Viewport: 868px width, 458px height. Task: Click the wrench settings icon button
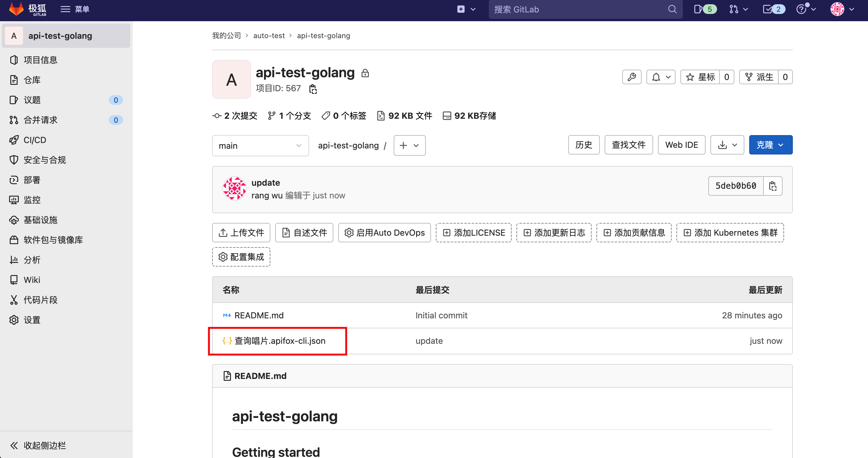(632, 77)
